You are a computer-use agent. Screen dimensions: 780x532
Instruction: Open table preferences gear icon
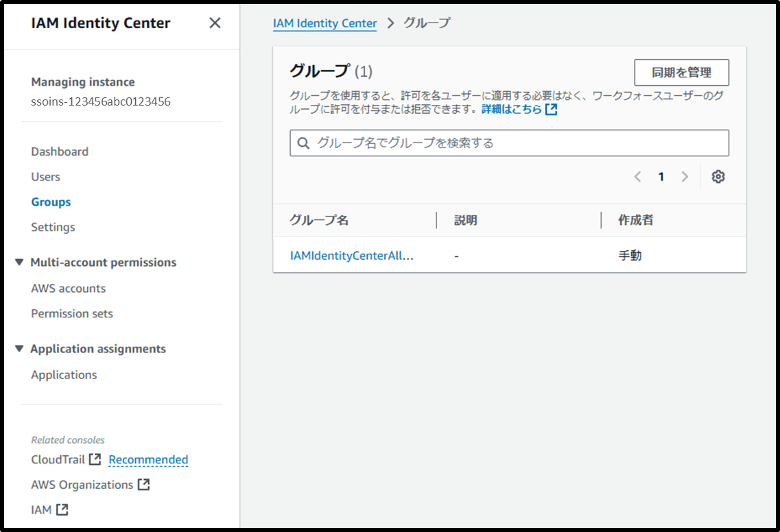tap(718, 176)
